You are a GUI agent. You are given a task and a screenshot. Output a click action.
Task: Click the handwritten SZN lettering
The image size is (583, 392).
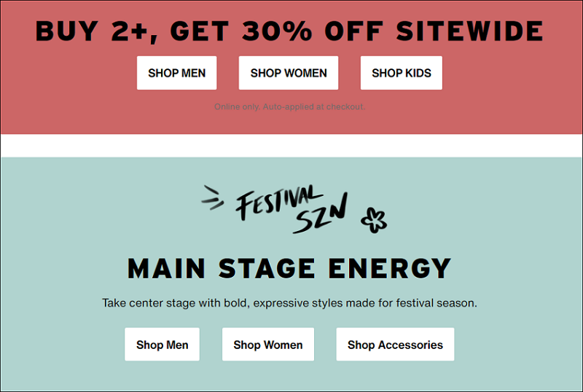tap(321, 214)
